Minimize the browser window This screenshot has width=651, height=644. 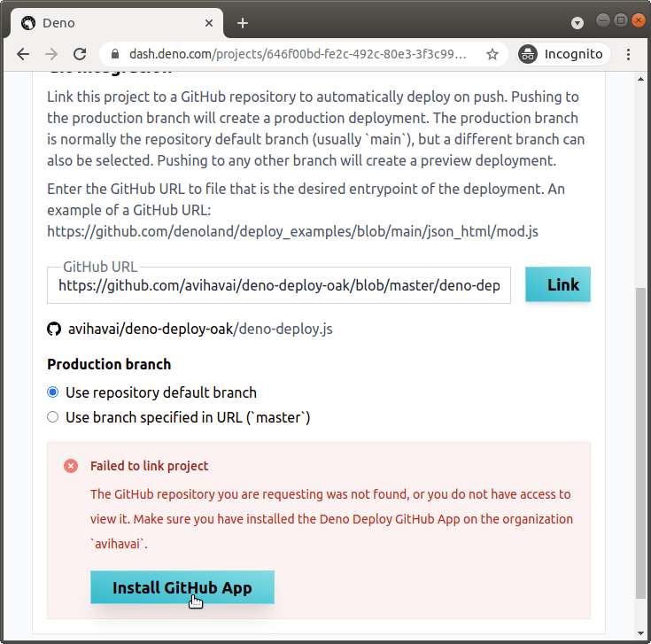point(603,19)
